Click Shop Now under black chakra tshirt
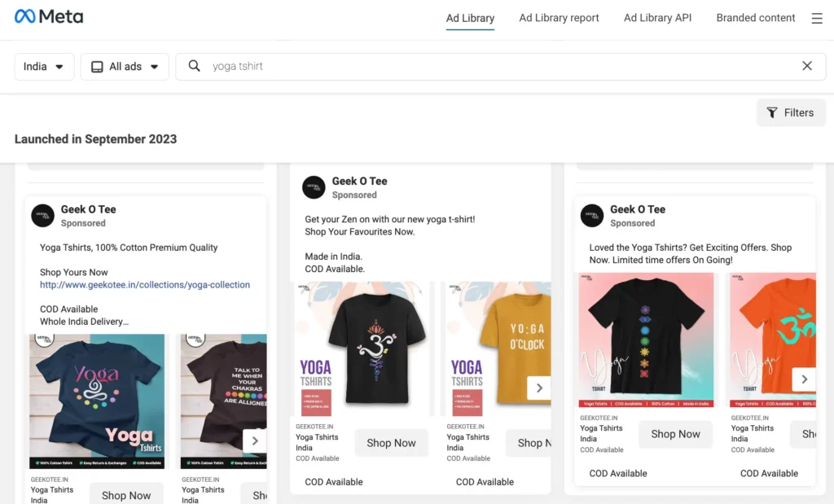 [675, 434]
